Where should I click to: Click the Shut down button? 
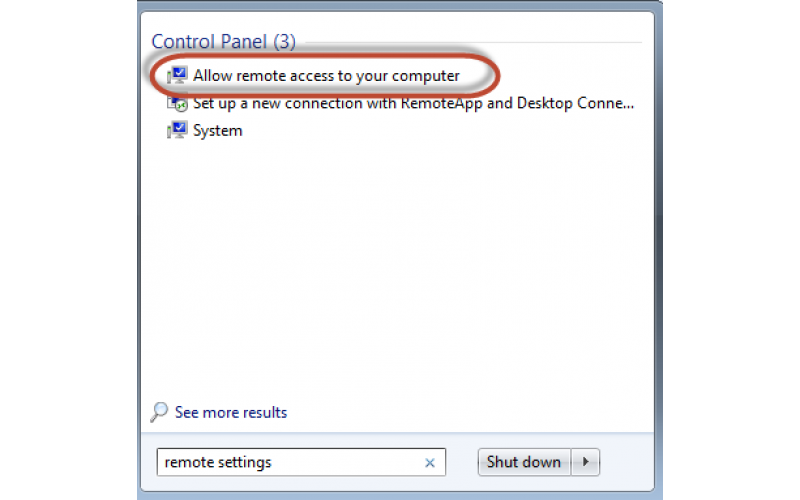524,462
